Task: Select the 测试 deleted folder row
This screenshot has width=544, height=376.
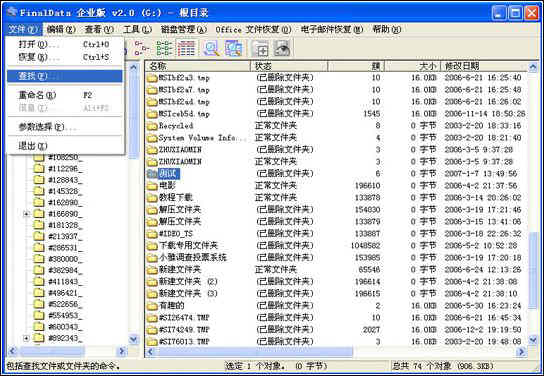Action: coord(336,174)
